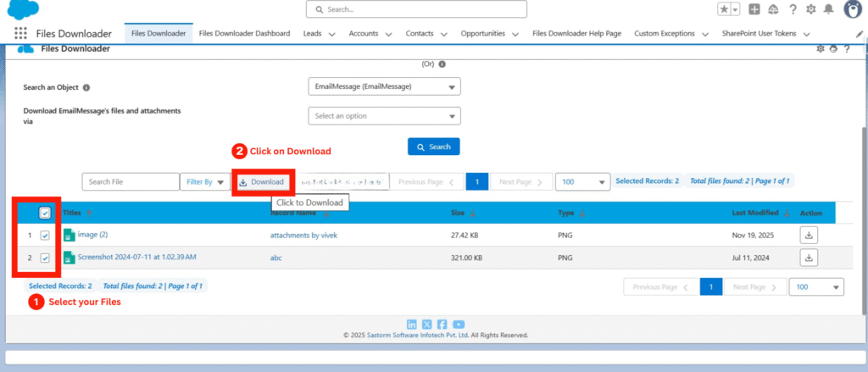Open the Leads tab dropdown chevron

point(331,35)
